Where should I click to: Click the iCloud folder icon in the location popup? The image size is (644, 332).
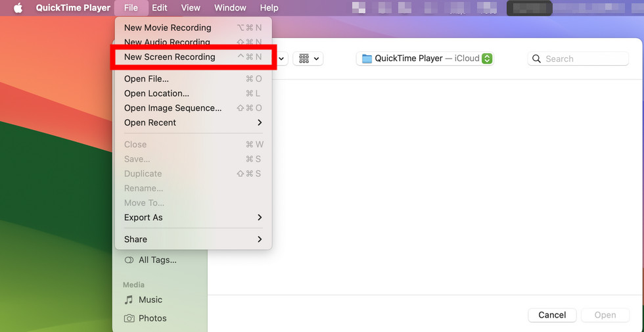click(367, 59)
